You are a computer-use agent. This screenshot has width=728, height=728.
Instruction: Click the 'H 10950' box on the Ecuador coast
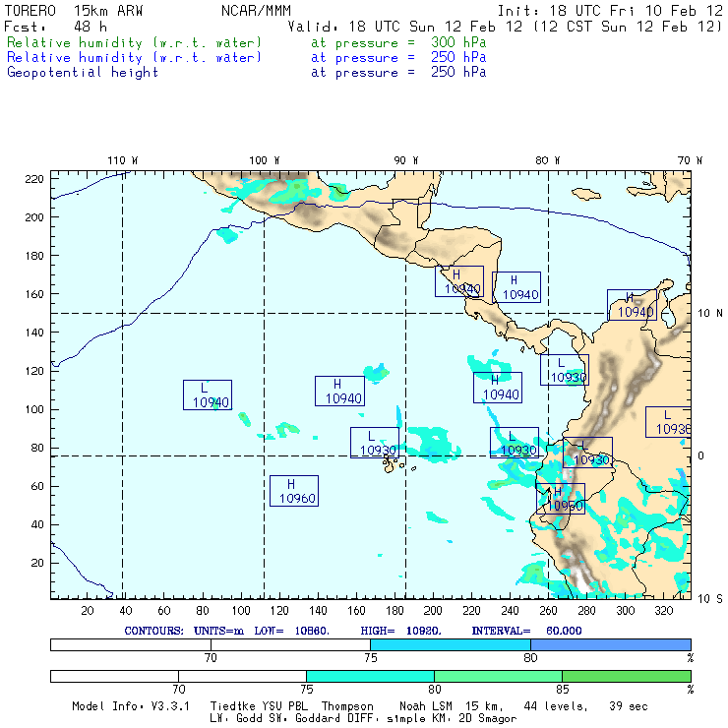pyautogui.click(x=561, y=499)
